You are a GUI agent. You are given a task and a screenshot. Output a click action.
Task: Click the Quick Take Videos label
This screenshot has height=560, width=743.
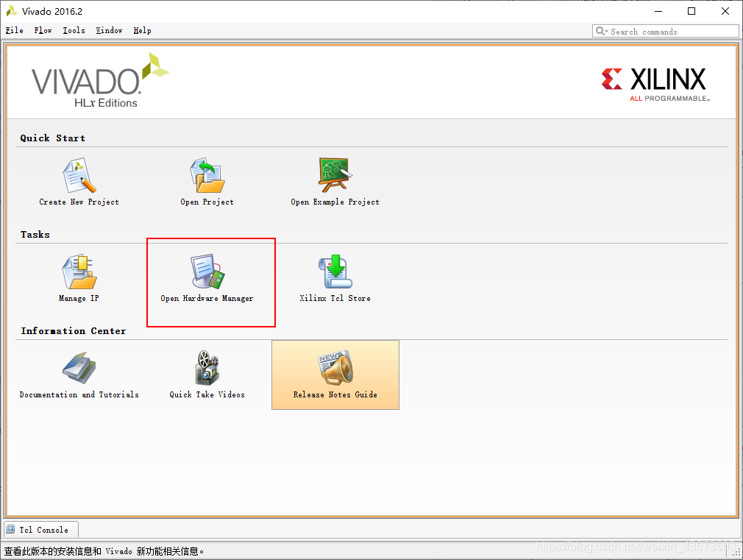207,394
